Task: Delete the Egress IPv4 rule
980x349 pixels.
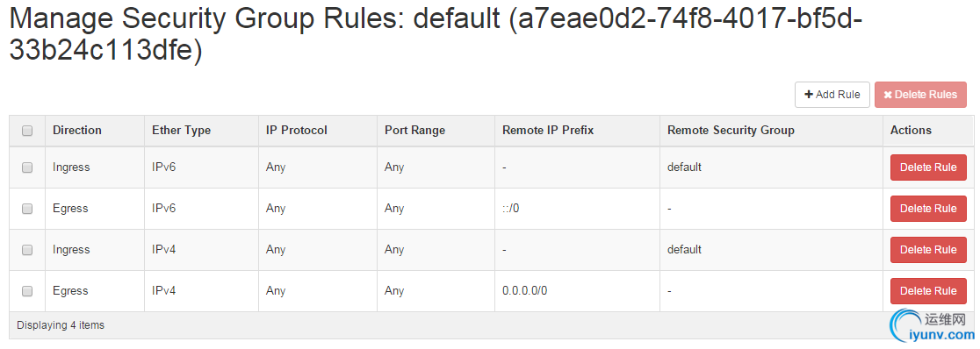Action: coord(928,291)
